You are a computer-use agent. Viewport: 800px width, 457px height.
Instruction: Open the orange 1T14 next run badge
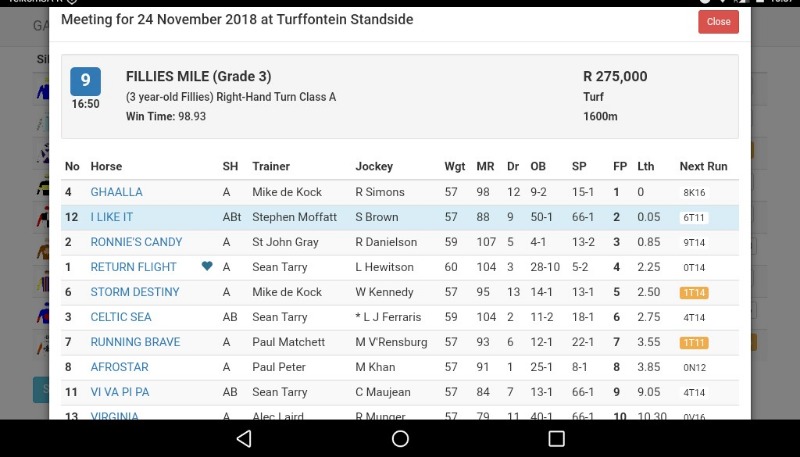coord(694,292)
